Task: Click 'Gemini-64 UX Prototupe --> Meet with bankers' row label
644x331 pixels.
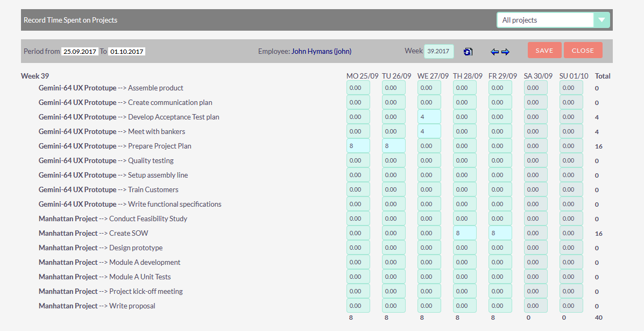Action: pos(112,131)
